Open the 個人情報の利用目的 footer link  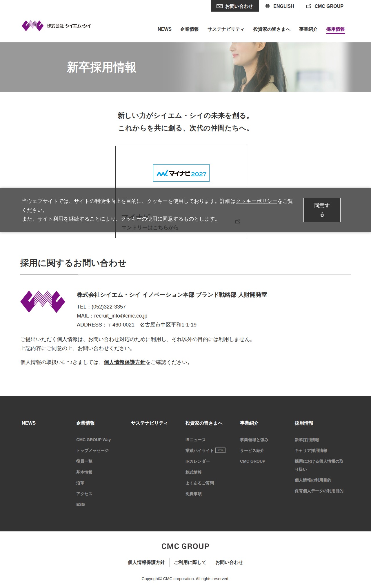pos(313,480)
